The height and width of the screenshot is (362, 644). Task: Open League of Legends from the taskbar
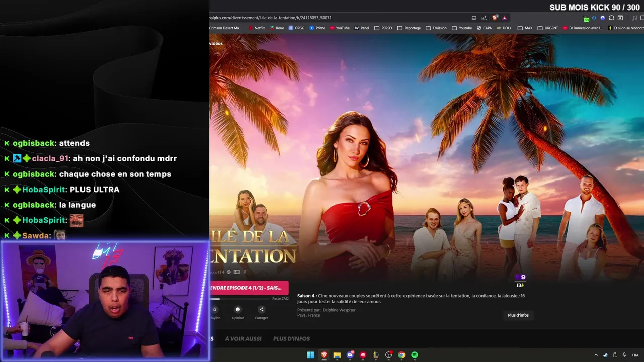(x=375, y=355)
